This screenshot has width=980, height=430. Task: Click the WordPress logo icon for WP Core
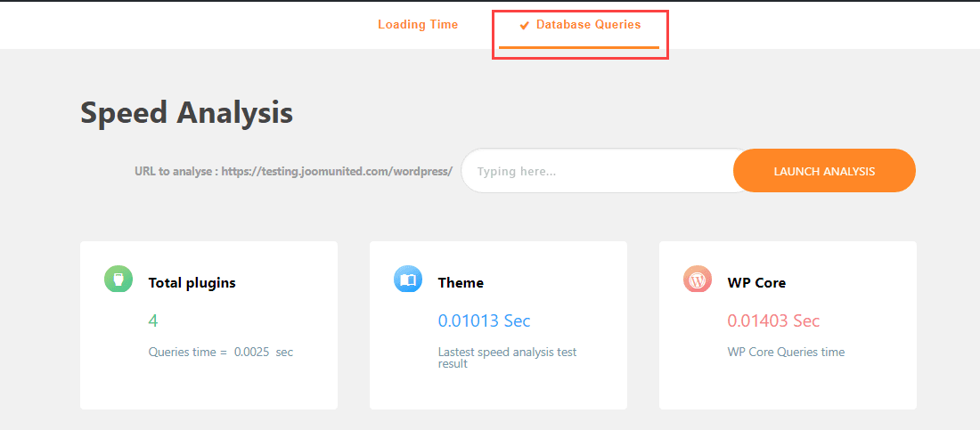tap(698, 279)
